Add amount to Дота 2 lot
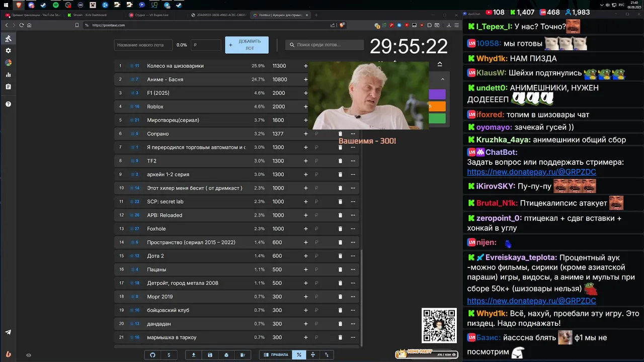The image size is (644, 362). (305, 256)
